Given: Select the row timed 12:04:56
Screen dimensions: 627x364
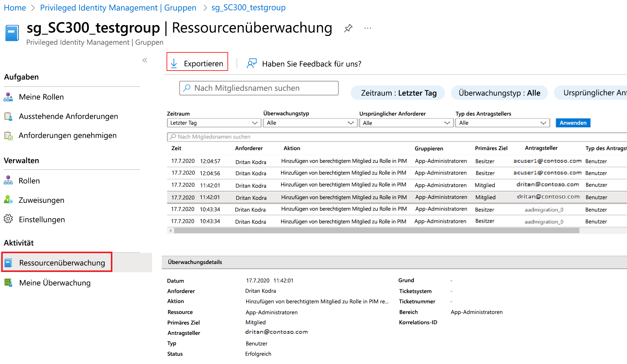Looking at the screenshot, I should tap(397, 173).
